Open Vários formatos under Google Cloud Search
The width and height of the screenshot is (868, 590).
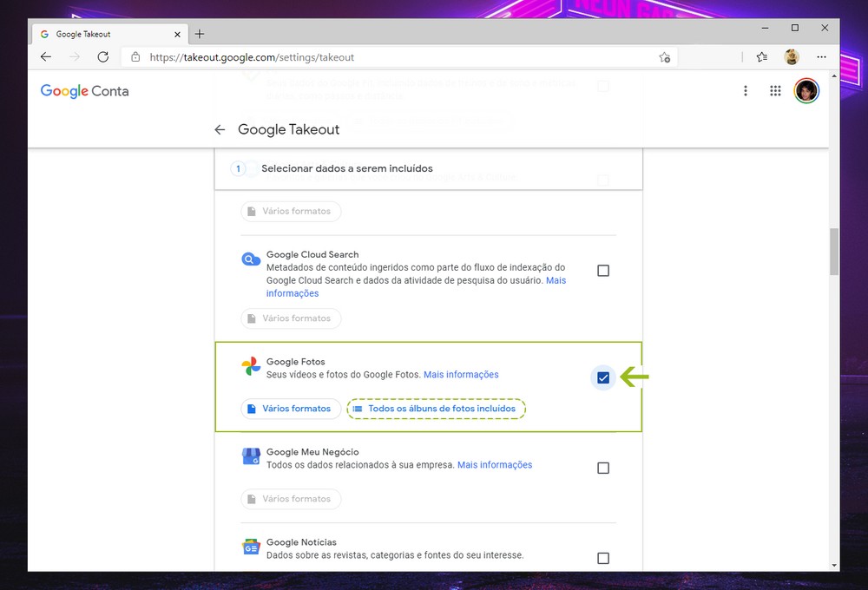point(290,318)
